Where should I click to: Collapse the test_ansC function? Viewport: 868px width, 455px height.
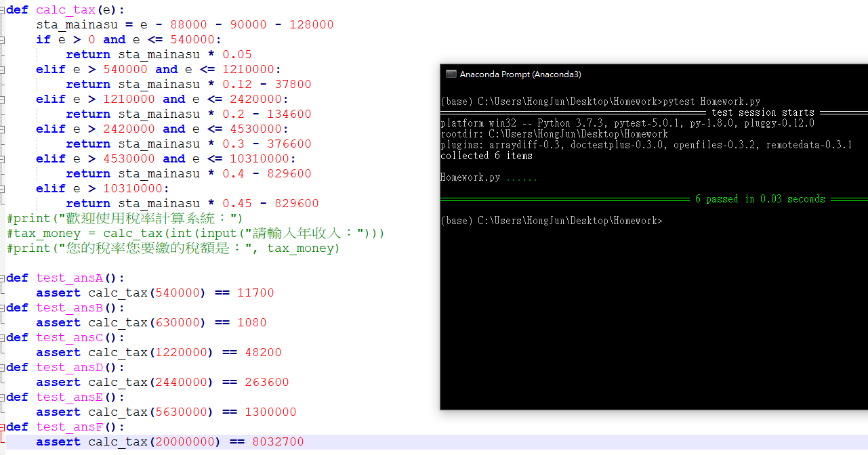pyautogui.click(x=3, y=337)
